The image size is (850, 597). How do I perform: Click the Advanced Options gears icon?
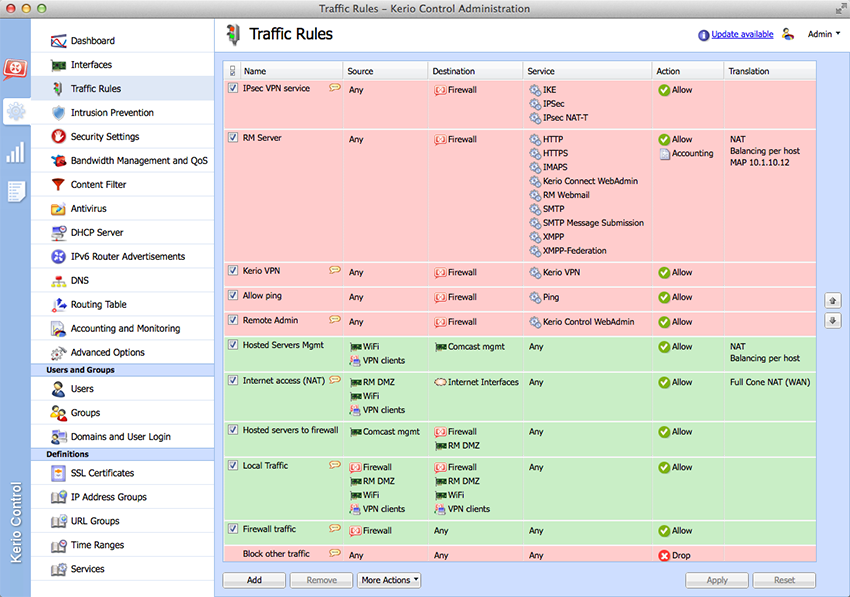58,352
